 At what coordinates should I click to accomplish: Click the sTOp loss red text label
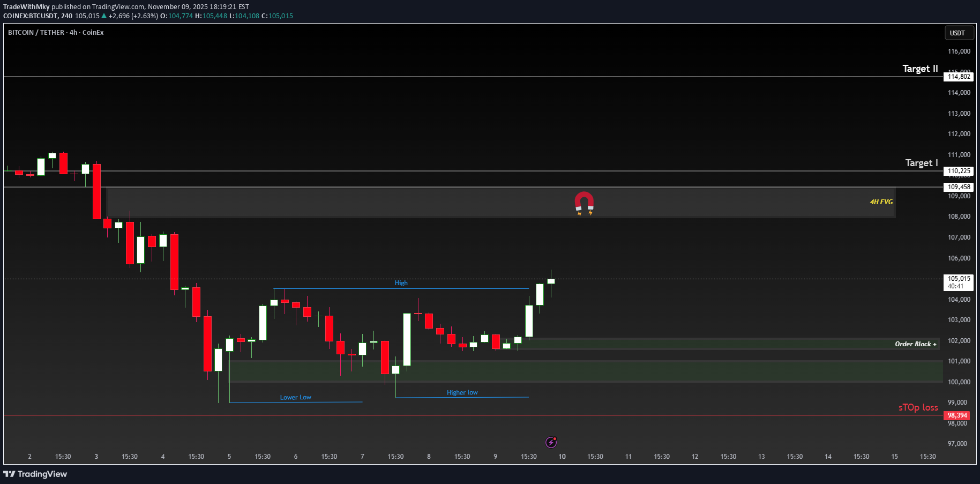coord(918,408)
